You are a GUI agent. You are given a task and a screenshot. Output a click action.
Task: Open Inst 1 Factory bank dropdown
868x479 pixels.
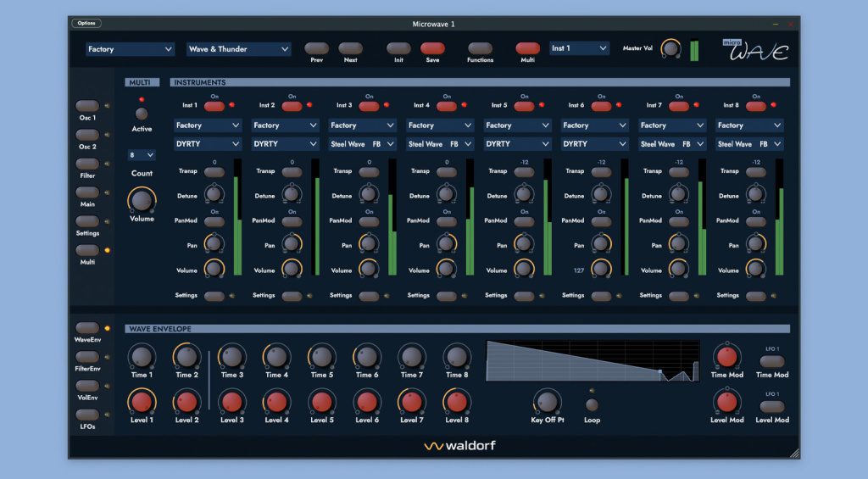[209, 125]
